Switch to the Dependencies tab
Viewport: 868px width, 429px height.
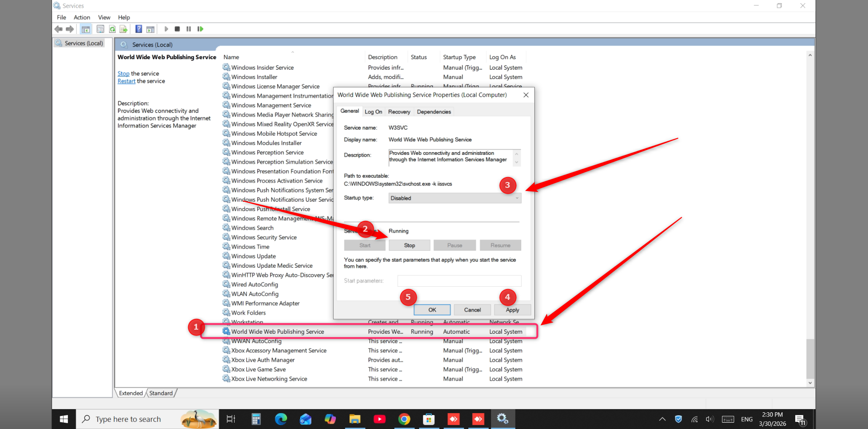point(434,112)
